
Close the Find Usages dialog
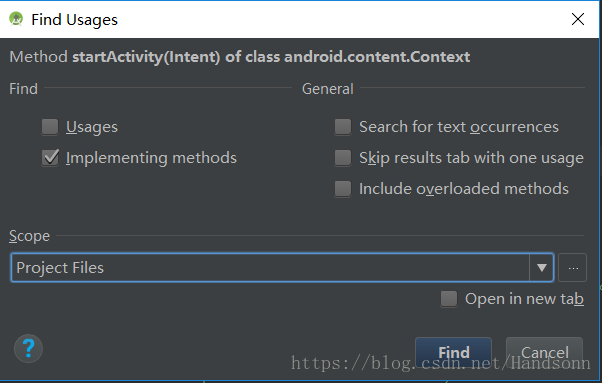pos(577,19)
